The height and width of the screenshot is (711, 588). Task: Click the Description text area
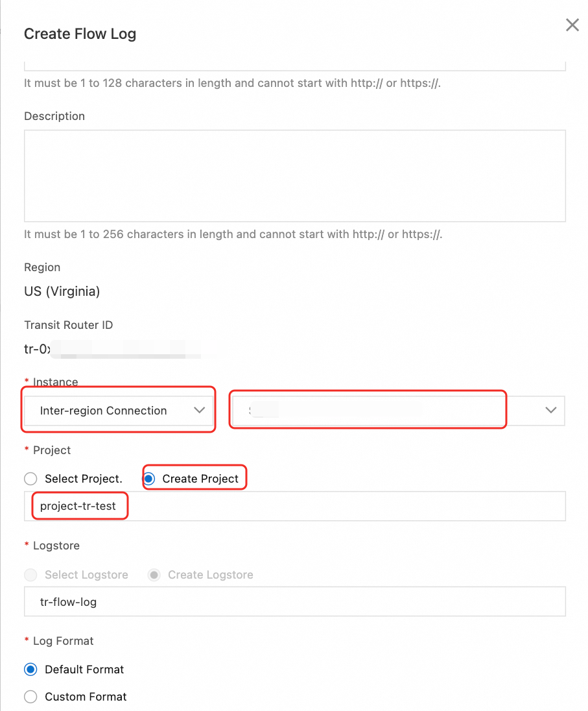[294, 176]
